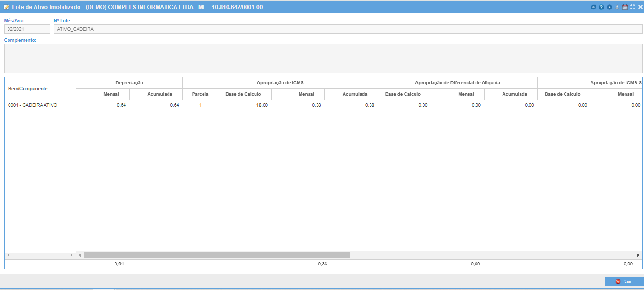Click Apropriação de Diferencial de Alíquota header
Viewport: 644px width, 290px height.
click(x=458, y=82)
